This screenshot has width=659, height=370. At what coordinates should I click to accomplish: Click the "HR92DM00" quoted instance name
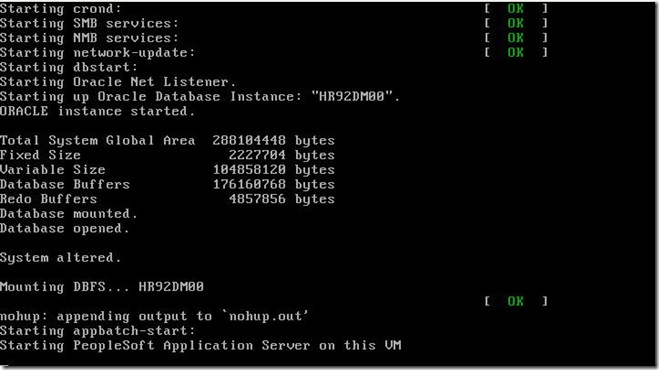pyautogui.click(x=352, y=96)
